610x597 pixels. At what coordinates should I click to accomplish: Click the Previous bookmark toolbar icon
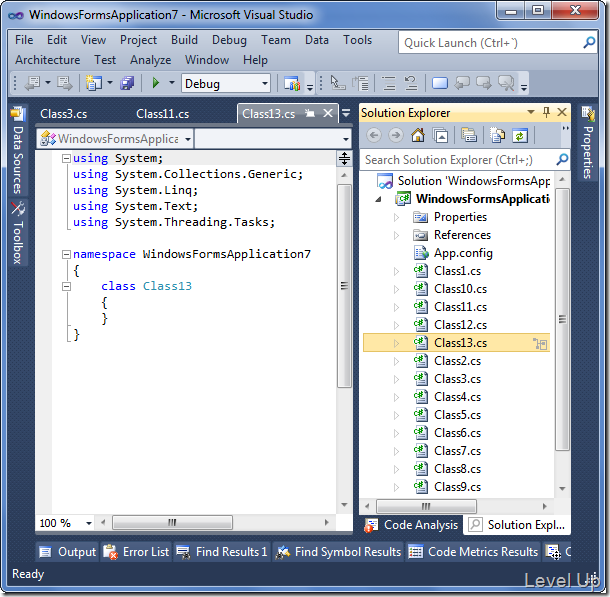(462, 83)
